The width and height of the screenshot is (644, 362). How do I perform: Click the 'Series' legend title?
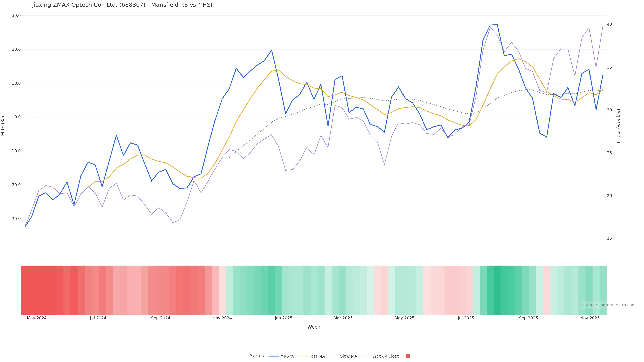(x=257, y=356)
